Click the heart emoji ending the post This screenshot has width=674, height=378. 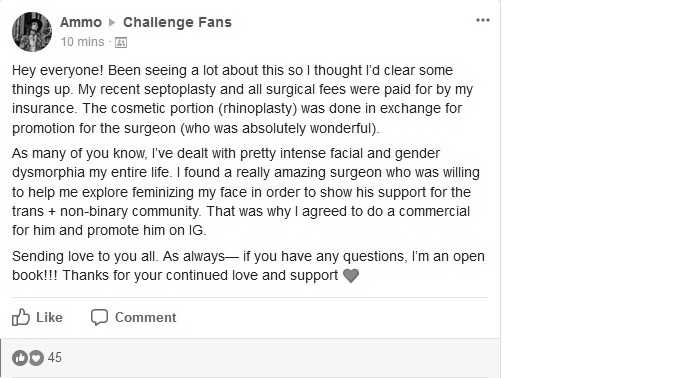pyautogui.click(x=351, y=275)
